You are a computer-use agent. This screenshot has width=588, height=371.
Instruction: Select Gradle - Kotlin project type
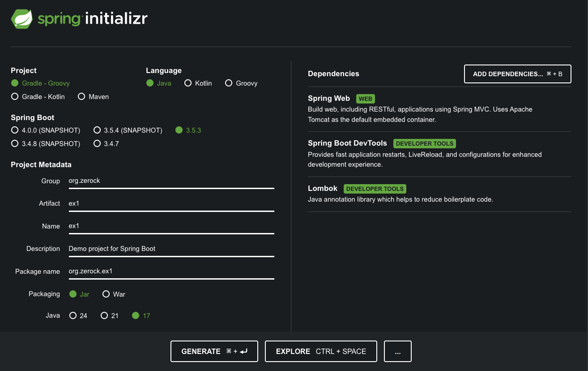[x=15, y=96]
